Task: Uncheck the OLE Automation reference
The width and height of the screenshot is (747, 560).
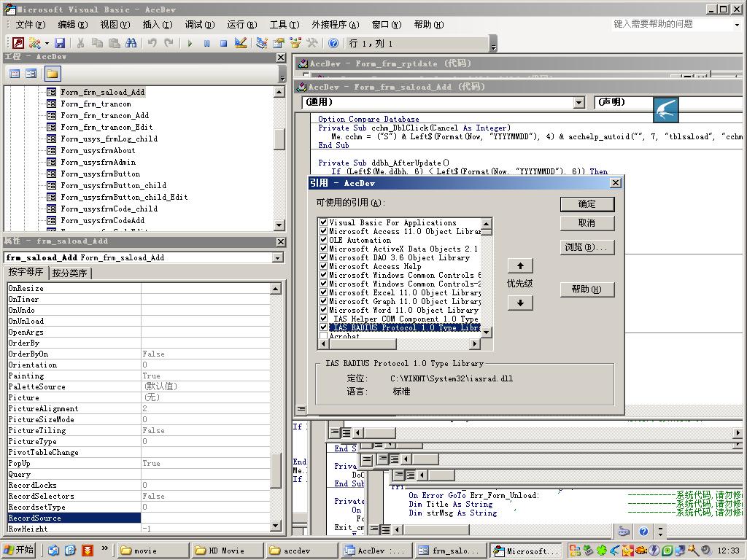Action: point(323,240)
